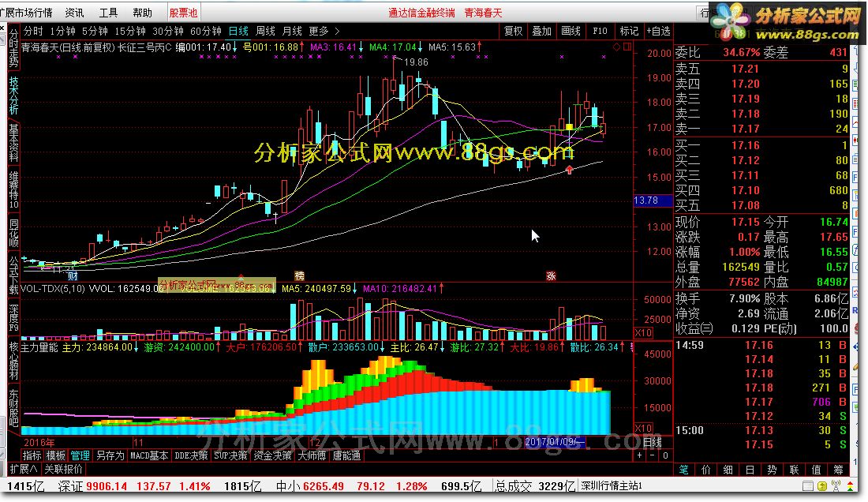Image resolution: width=868 pixels, height=502 pixels.
Task: Select the 周线 weekly period tab
Action: point(265,31)
